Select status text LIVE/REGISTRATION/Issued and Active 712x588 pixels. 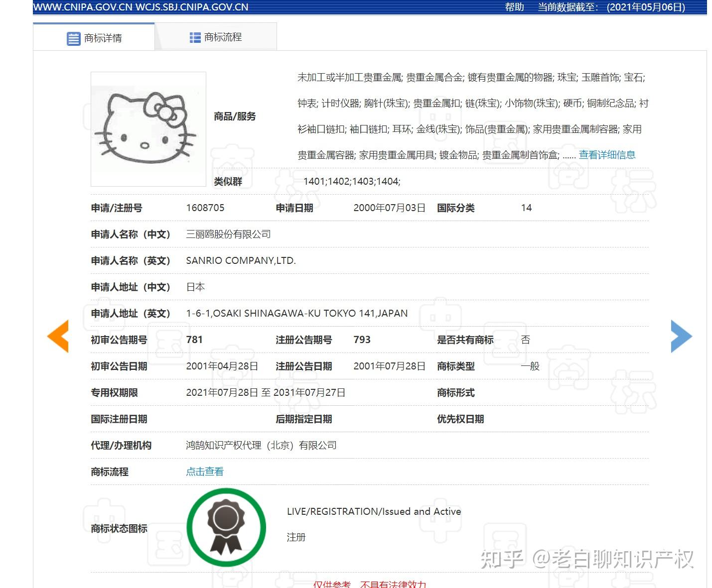[374, 511]
